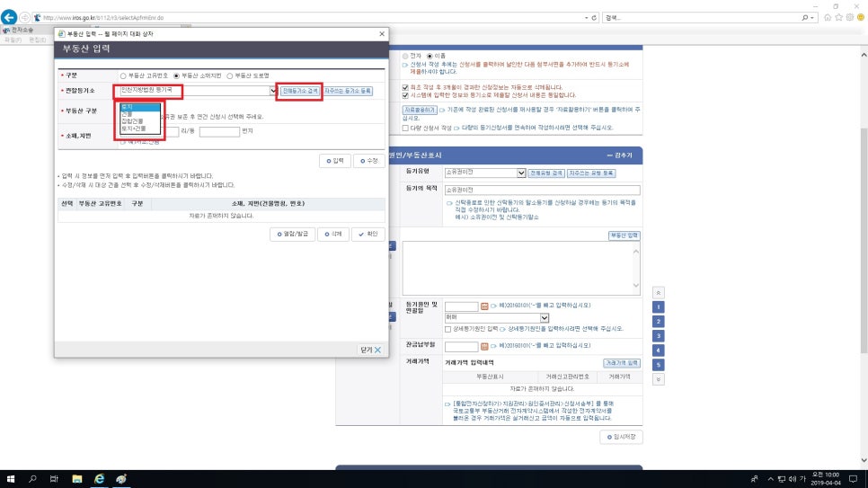Open the calendar icon next to 잔금납부일
868x488 pixels.
coord(484,346)
